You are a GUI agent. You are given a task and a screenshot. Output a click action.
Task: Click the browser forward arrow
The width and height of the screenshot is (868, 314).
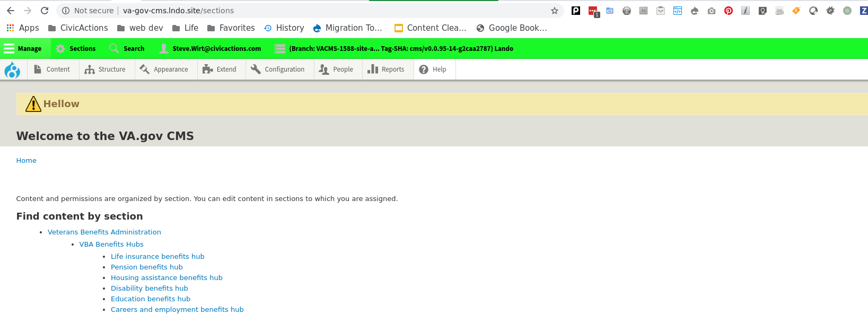pyautogui.click(x=28, y=11)
